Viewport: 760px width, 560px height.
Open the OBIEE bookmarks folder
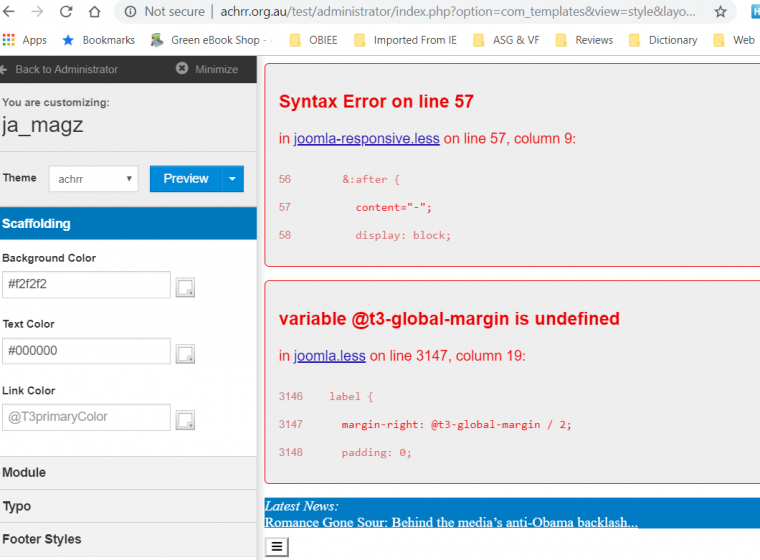click(318, 40)
